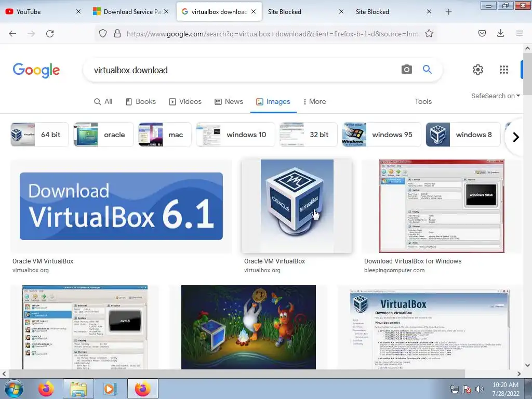Filter images by 32 bit chip
Viewport: 532px width, 399px height.
click(x=309, y=135)
